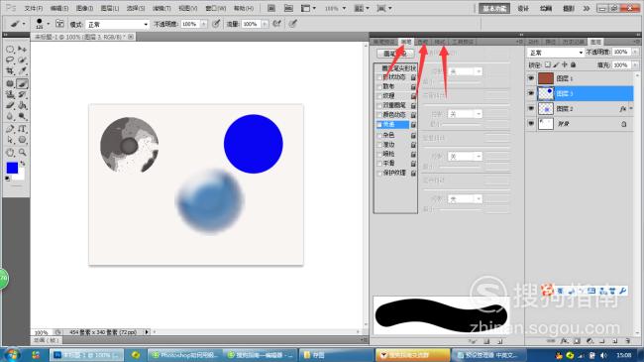The height and width of the screenshot is (362, 644).
Task: Launch Bridge from the application bar
Action: point(271,8)
